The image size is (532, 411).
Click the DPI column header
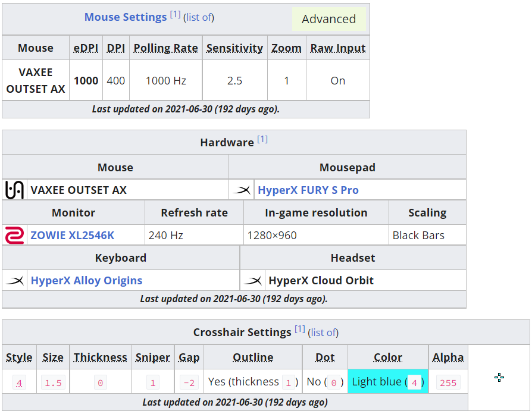115,48
